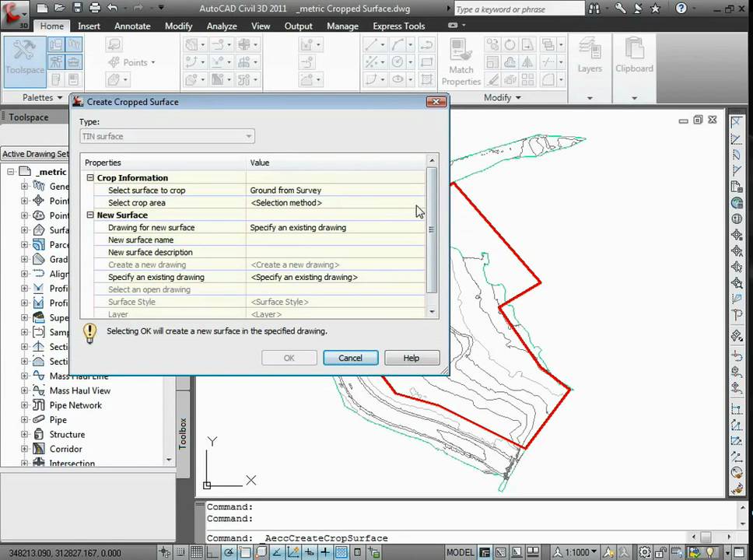Click the Structure icon in Toolspace tree
The width and height of the screenshot is (753, 560).
(x=38, y=434)
